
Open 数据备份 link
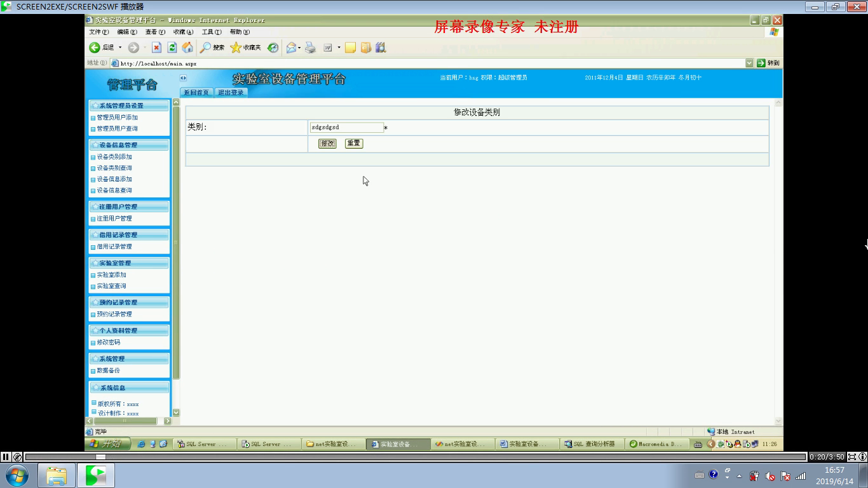pyautogui.click(x=108, y=370)
